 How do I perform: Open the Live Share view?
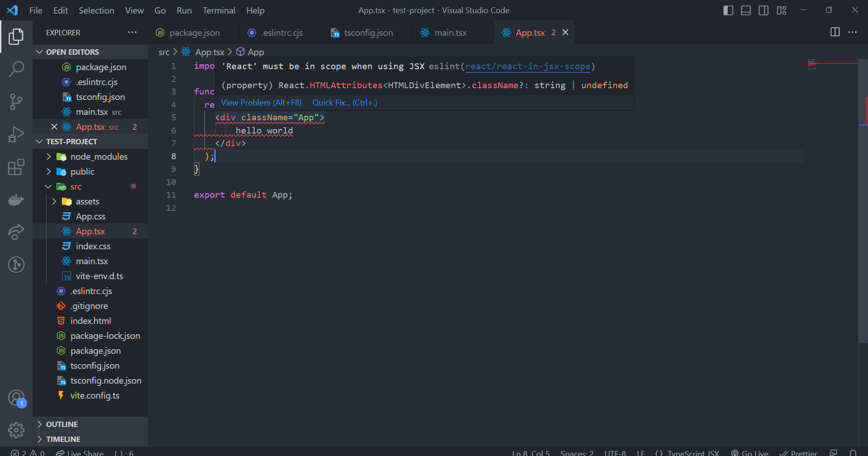coord(16,232)
